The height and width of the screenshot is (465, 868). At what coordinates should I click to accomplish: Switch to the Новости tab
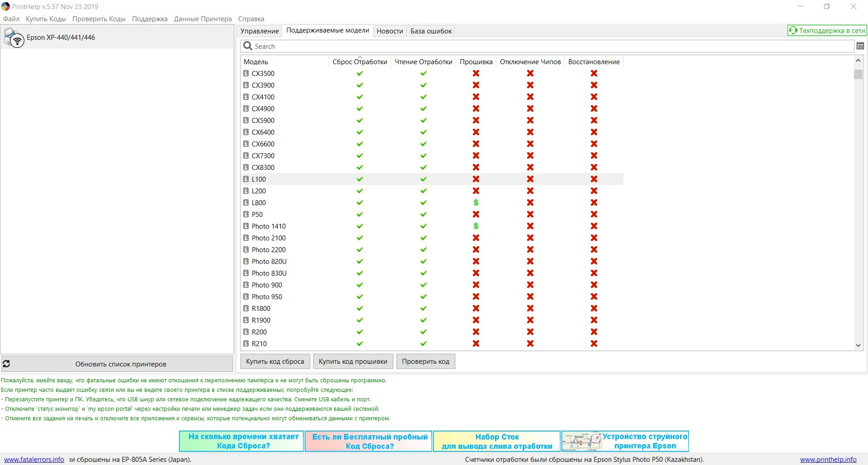pyautogui.click(x=390, y=31)
